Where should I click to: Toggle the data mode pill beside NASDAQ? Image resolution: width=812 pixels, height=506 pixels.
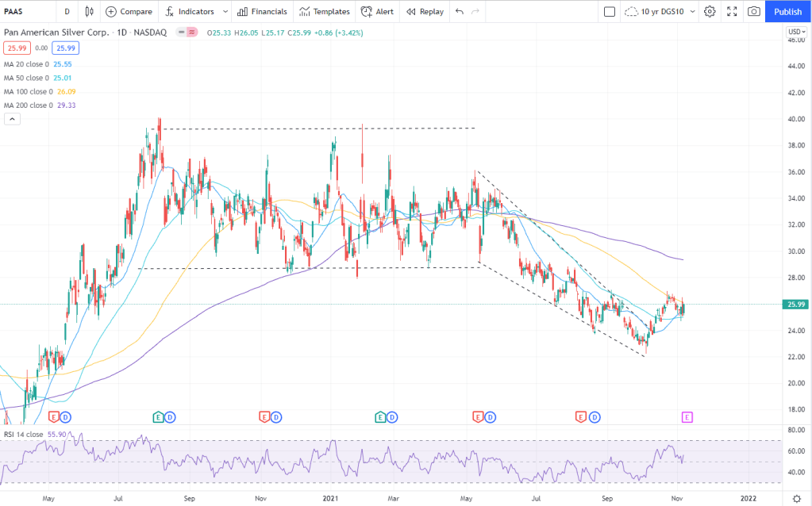pos(189,33)
